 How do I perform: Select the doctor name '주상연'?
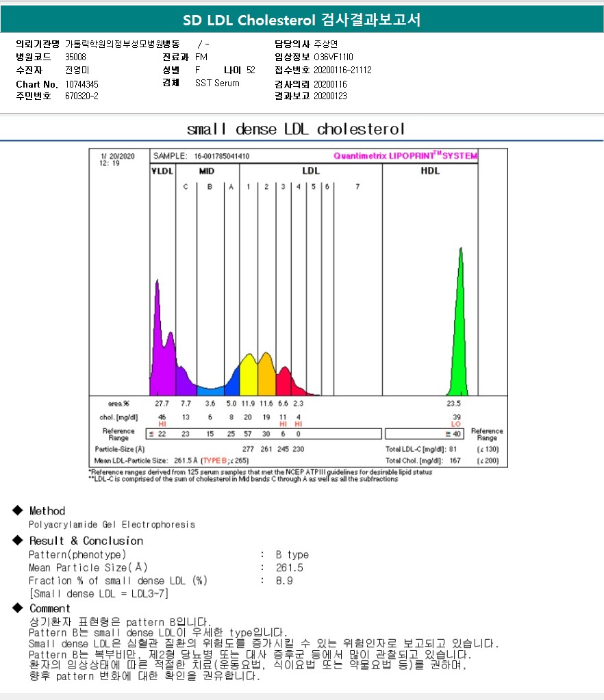(326, 44)
